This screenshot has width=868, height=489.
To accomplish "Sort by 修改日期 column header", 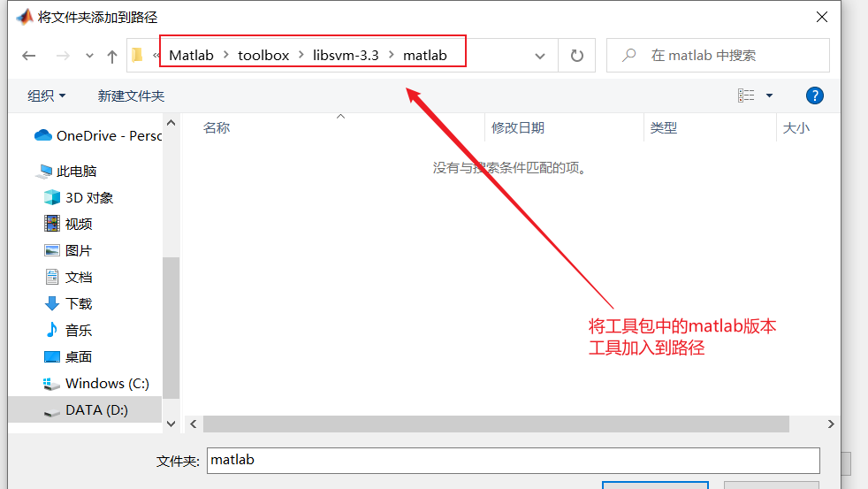I will point(518,128).
